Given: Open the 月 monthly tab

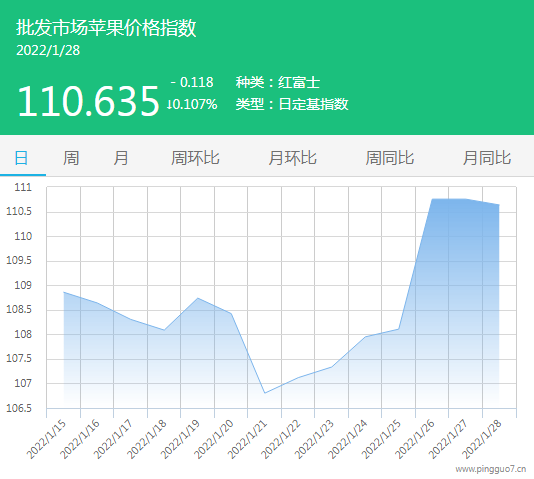Looking at the screenshot, I should tap(121, 158).
